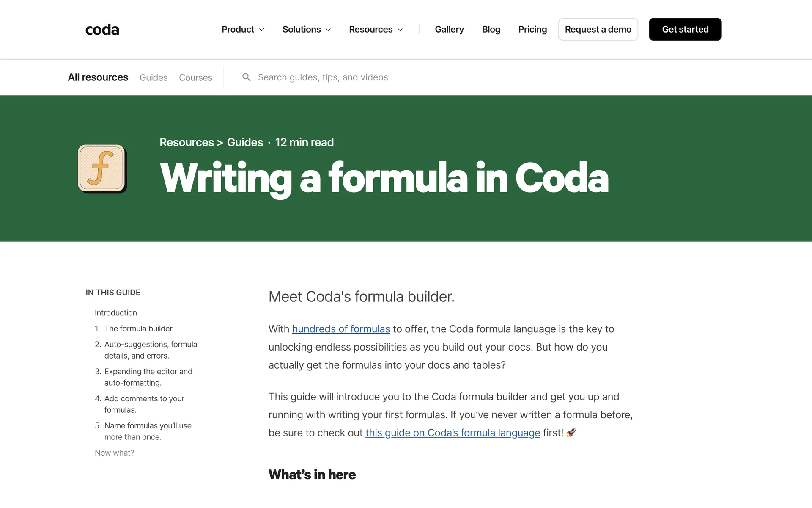Open the guide on Coda's formula language
Image resolution: width=812 pixels, height=508 pixels.
point(453,433)
